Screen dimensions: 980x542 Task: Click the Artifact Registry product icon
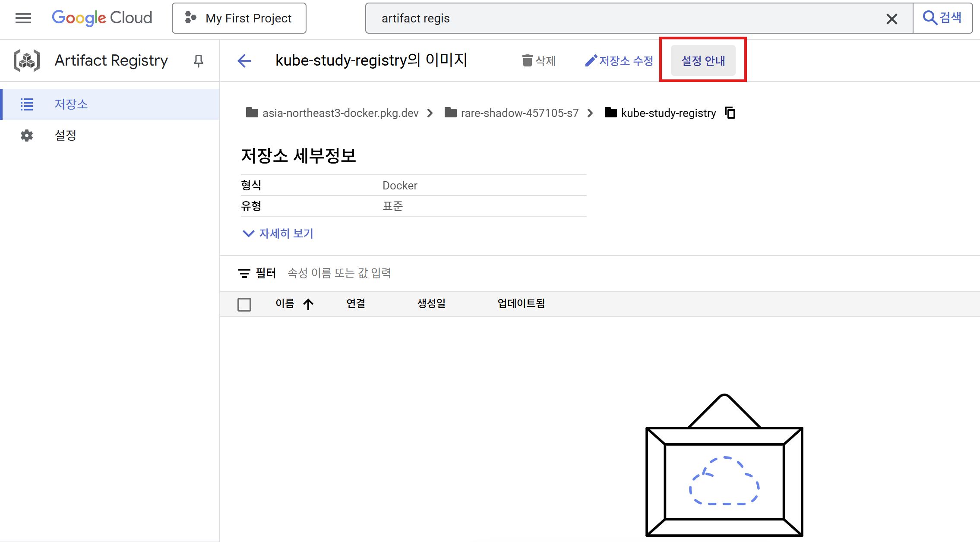(x=27, y=60)
